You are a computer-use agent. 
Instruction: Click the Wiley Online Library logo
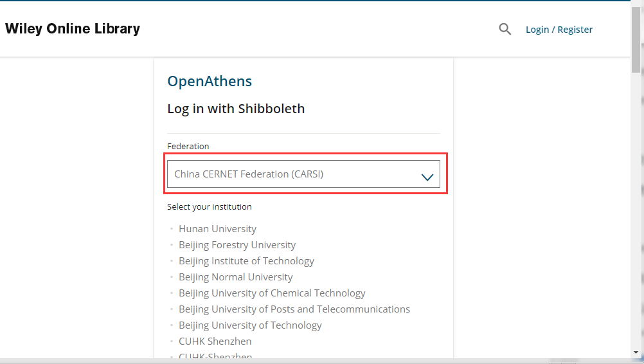click(73, 29)
